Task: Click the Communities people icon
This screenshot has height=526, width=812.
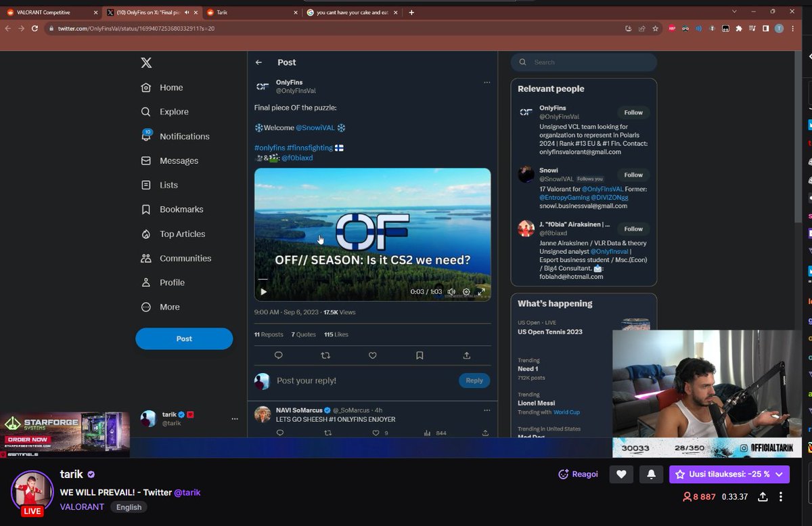Action: pos(145,258)
